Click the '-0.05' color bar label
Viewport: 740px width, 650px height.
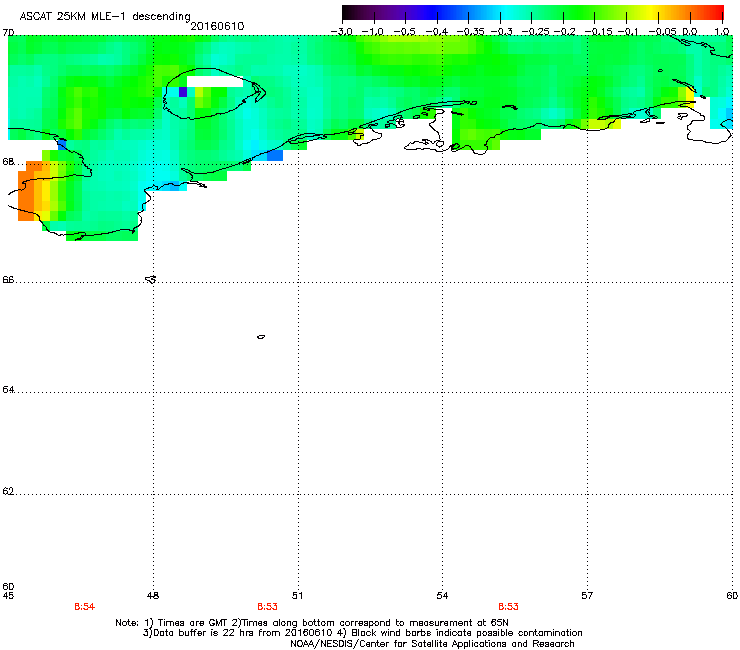(x=662, y=32)
